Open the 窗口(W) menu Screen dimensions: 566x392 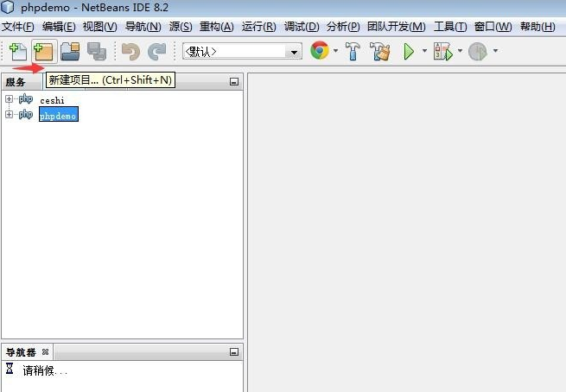click(493, 27)
